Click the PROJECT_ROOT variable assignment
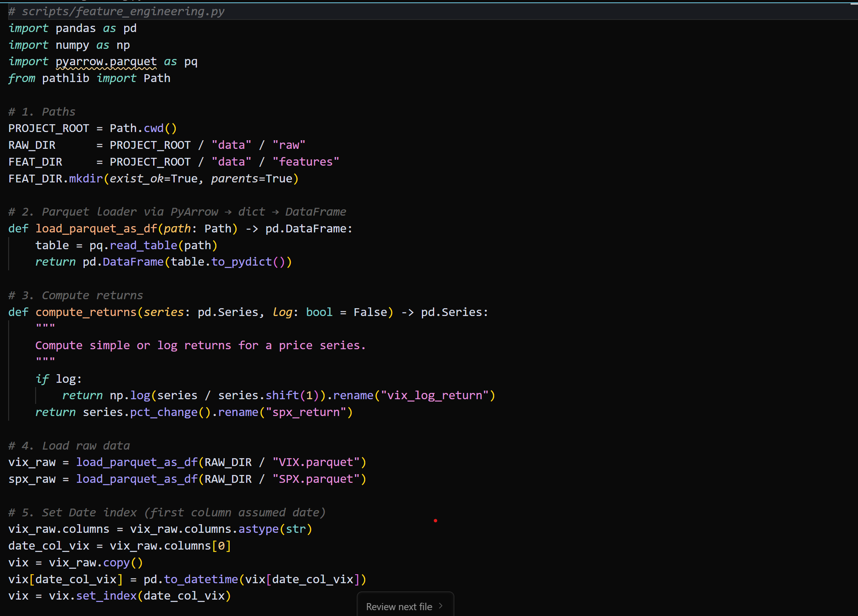 [48, 129]
